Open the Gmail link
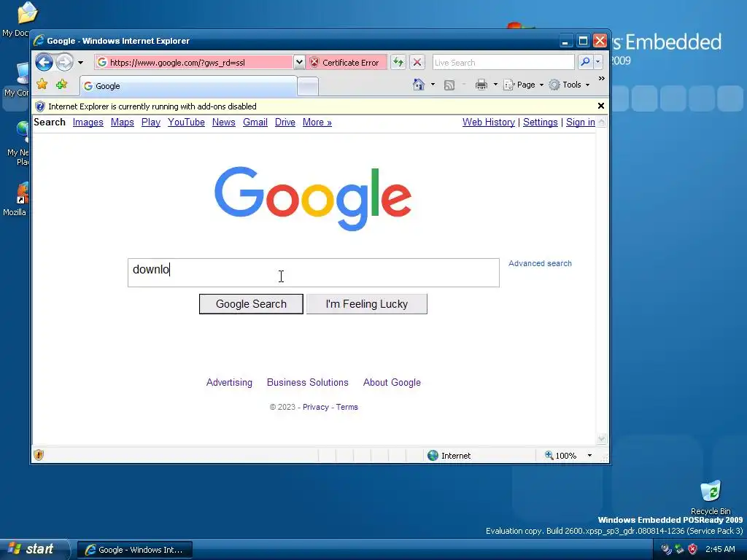This screenshot has height=560, width=747. point(255,122)
